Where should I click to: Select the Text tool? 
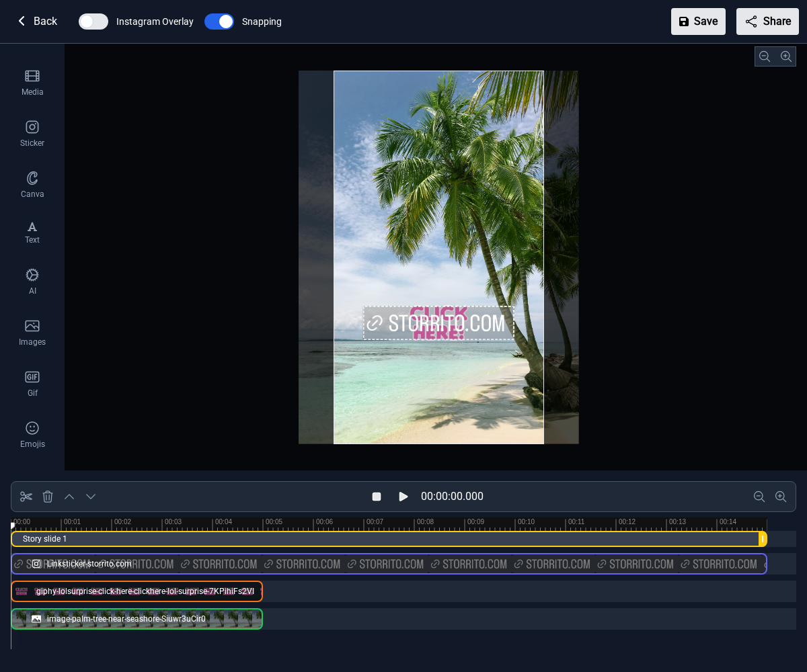pos(32,233)
